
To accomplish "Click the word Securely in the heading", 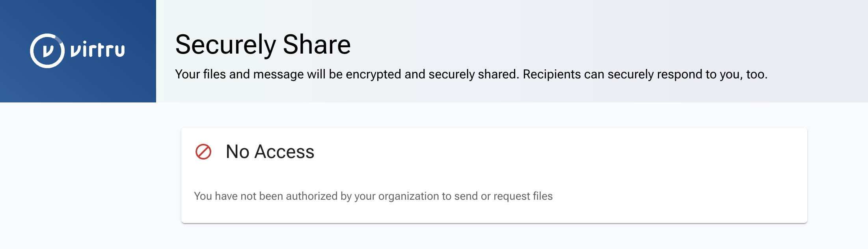I will [x=225, y=45].
